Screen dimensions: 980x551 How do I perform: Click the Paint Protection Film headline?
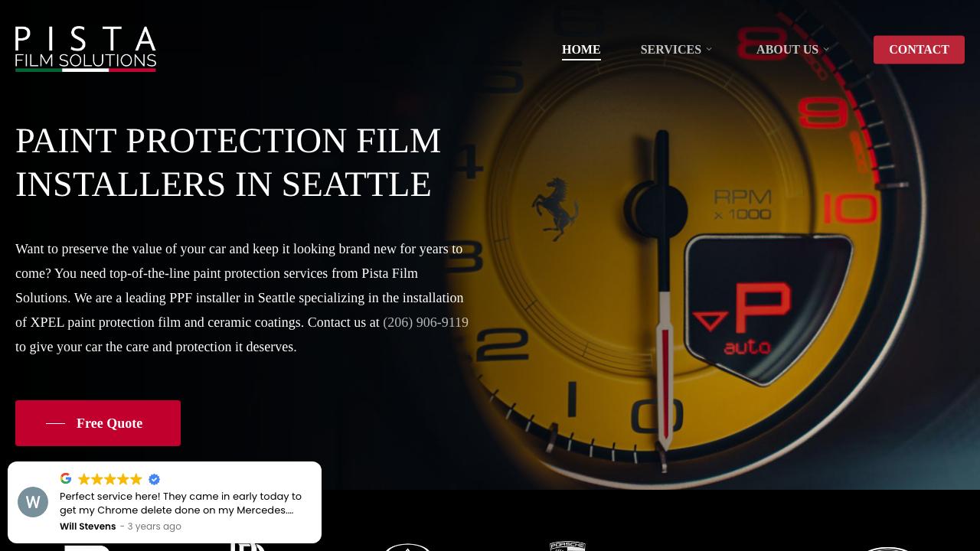[228, 162]
